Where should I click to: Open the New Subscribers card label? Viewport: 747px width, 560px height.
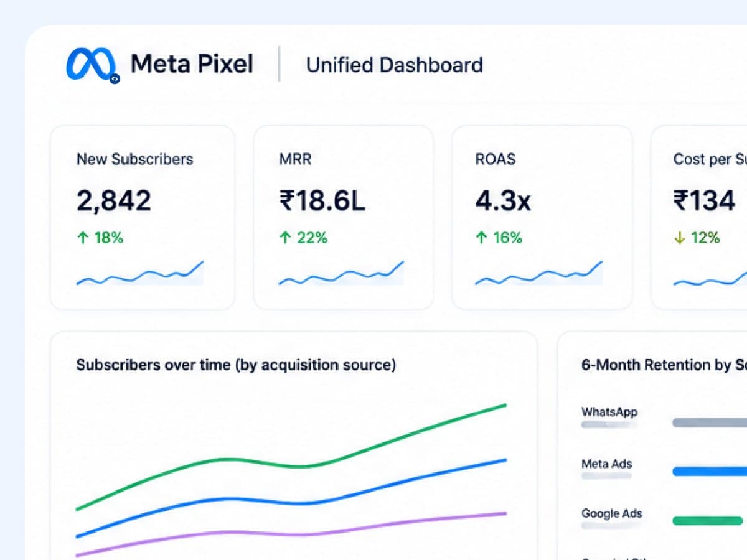pos(134,159)
